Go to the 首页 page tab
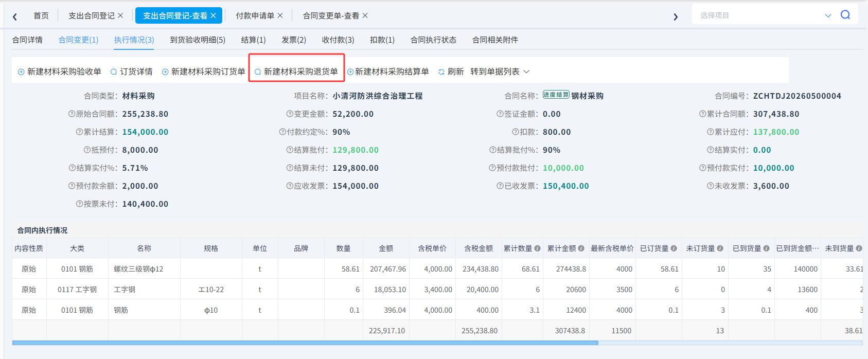 pos(41,15)
